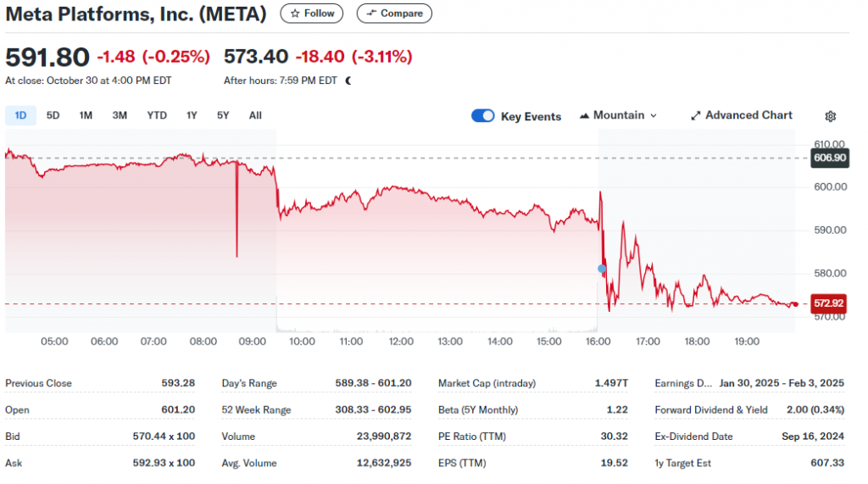Image resolution: width=868 pixels, height=484 pixels.
Task: Open chart settings gear icon
Action: pyautogui.click(x=830, y=116)
